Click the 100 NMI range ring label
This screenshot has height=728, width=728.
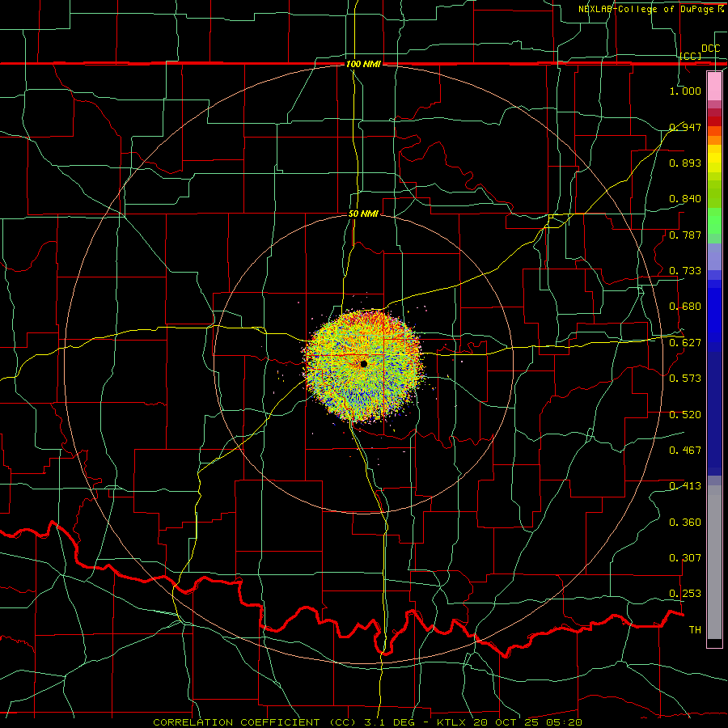pos(363,64)
